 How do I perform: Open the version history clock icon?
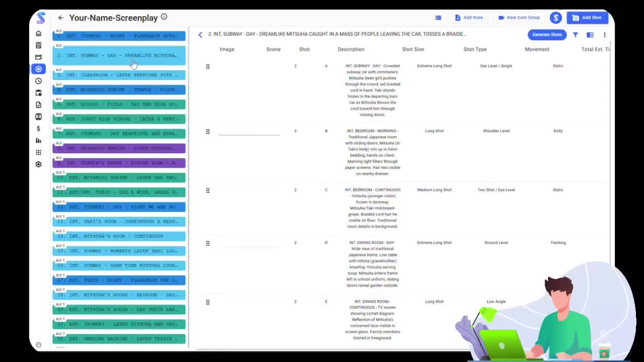click(38, 81)
